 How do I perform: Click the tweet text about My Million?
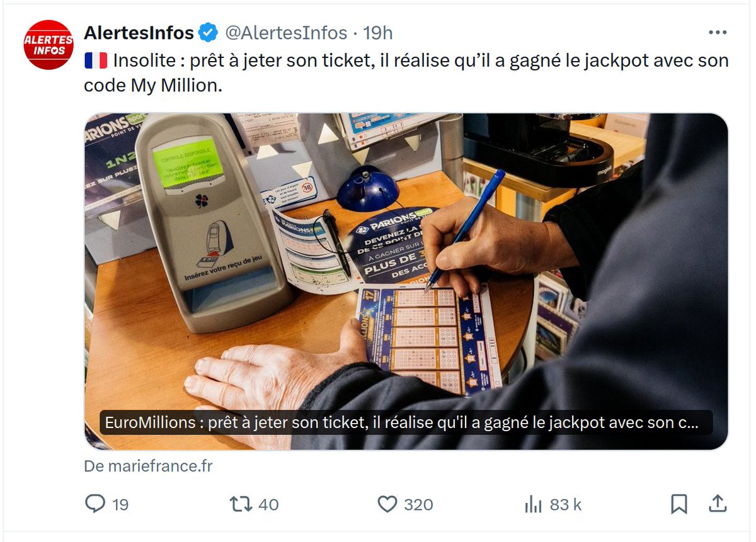[406, 73]
